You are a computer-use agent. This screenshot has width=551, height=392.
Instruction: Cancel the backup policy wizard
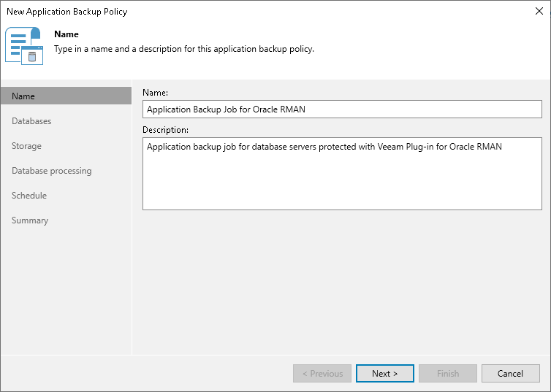point(511,374)
